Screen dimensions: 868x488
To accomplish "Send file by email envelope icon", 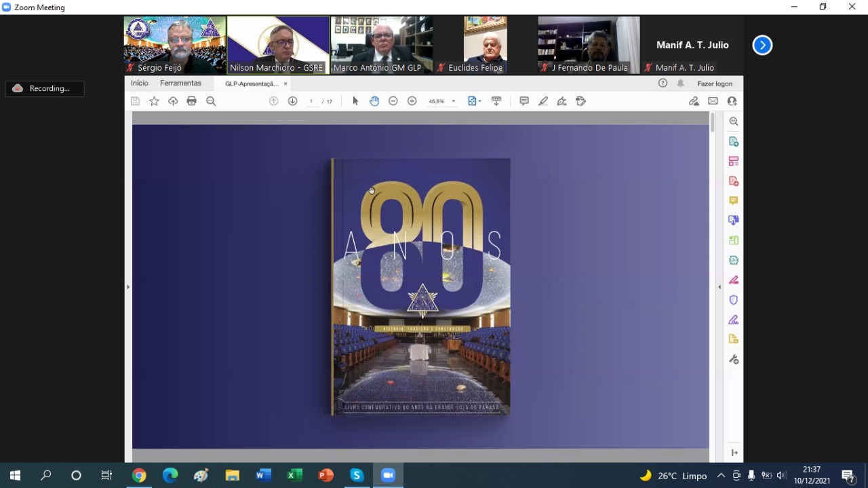I will coord(713,101).
